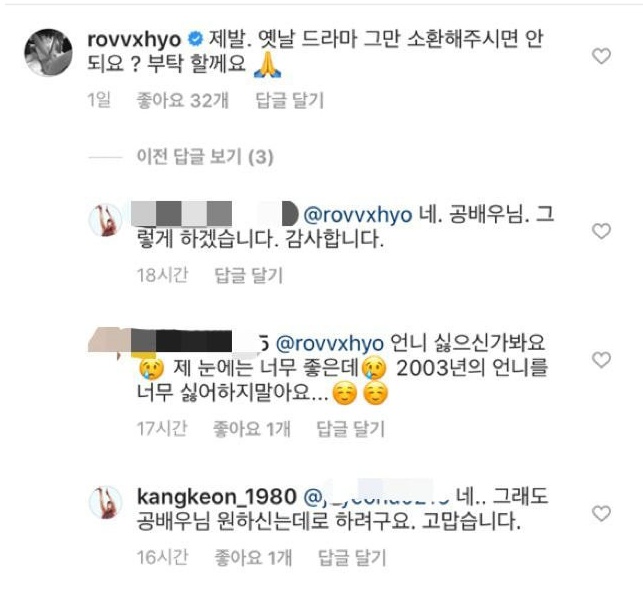This screenshot has width=643, height=616.
Task: Reply to rovvxhyo's comment via 답글 달기
Action: (x=290, y=100)
